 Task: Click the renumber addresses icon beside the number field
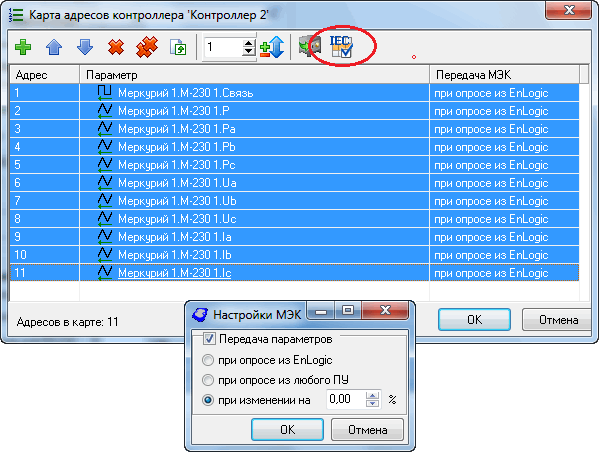pos(272,47)
